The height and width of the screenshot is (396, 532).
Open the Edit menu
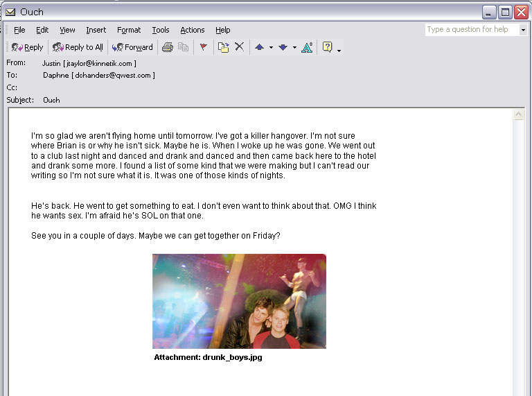(42, 30)
